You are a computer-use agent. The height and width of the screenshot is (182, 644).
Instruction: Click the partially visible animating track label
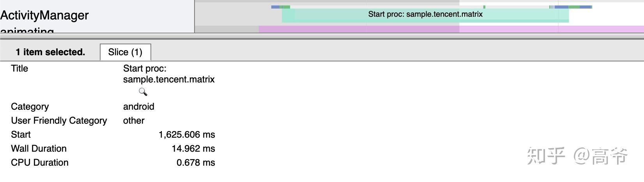[x=27, y=30]
